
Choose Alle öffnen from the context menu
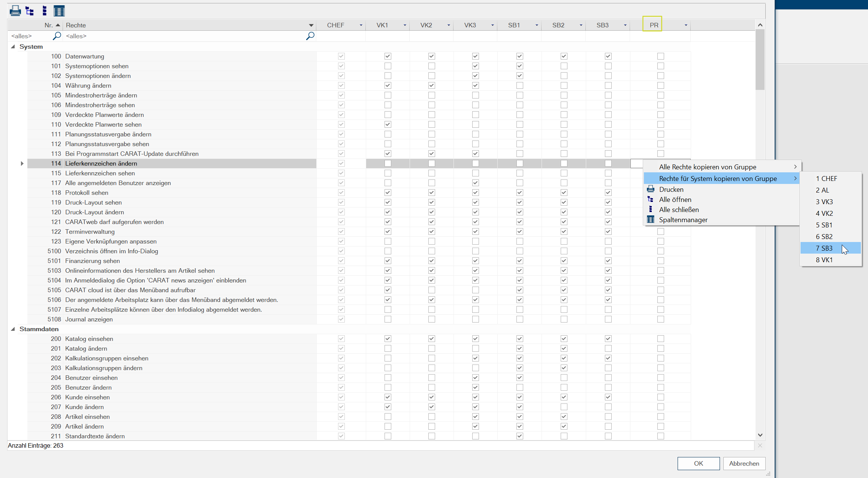click(x=675, y=199)
